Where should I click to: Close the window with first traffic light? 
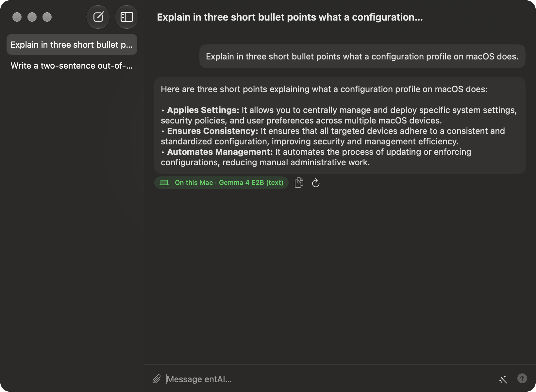tap(17, 17)
